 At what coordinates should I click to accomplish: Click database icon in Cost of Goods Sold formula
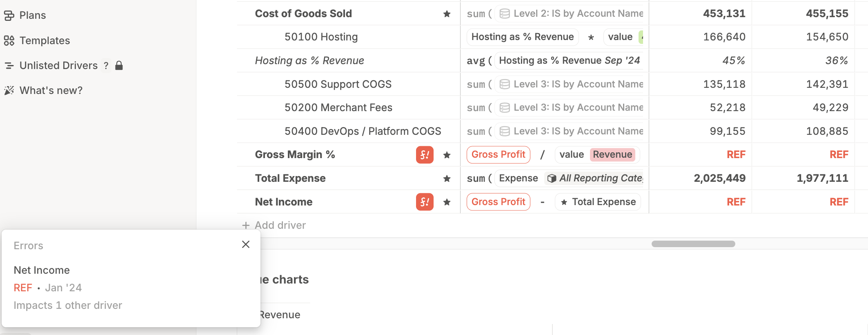pos(505,13)
